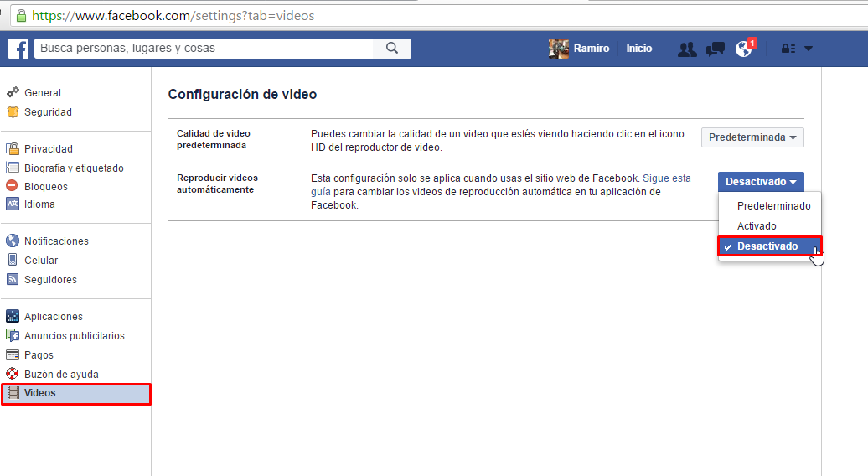Click the Biografía y etiquetado icon
Screen dimensions: 868x476
click(13, 168)
